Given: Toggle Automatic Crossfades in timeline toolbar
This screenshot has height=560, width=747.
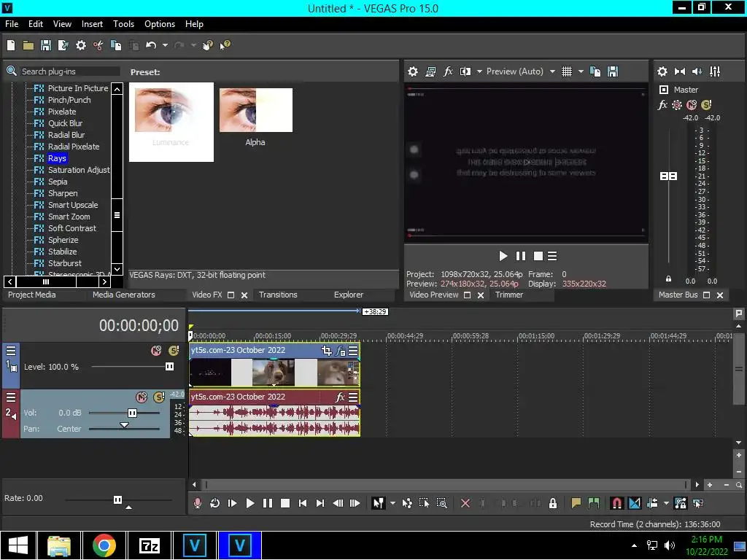Looking at the screenshot, I should pyautogui.click(x=634, y=503).
